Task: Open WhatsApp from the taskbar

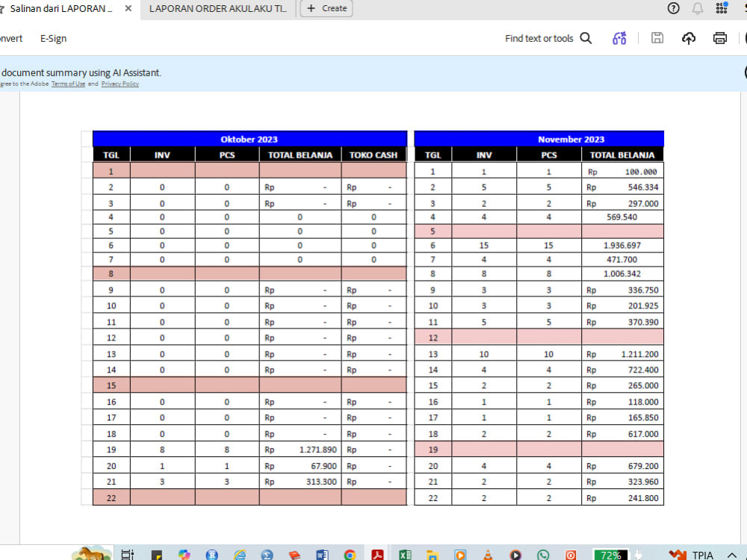Action: click(543, 554)
